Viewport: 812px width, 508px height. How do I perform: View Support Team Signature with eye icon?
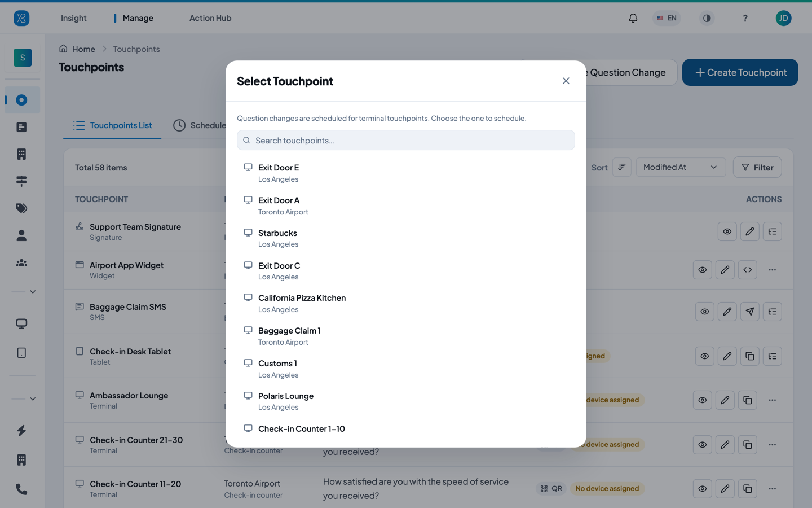727,231
